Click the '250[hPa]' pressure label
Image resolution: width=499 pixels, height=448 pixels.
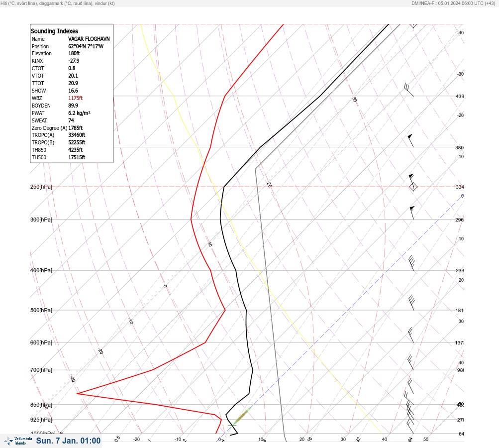tap(41, 187)
